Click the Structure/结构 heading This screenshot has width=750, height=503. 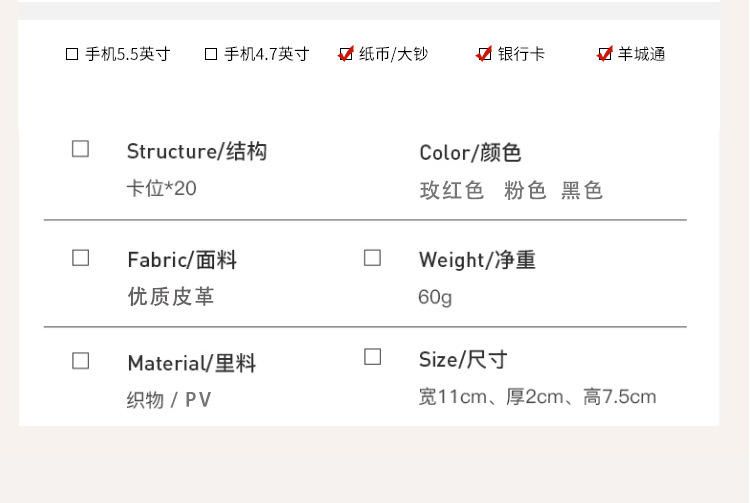(197, 152)
